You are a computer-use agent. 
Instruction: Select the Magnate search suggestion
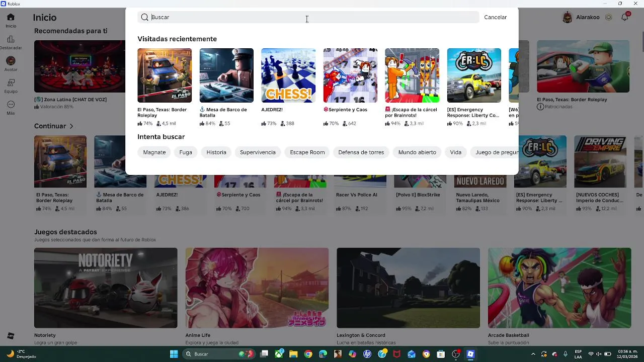tap(154, 152)
